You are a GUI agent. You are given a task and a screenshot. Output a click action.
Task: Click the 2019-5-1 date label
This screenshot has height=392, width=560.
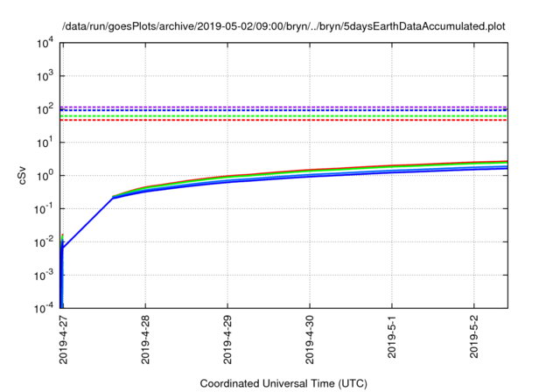pyautogui.click(x=392, y=337)
